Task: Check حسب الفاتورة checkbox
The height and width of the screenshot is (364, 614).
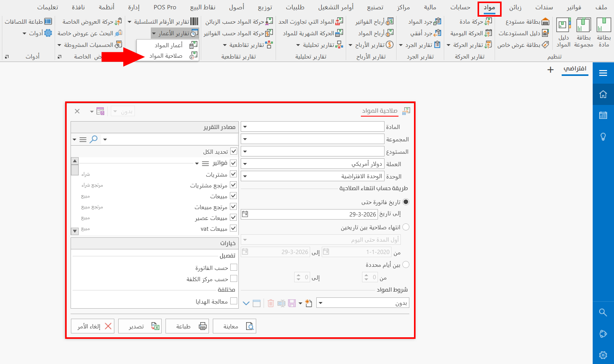Action: [x=234, y=267]
